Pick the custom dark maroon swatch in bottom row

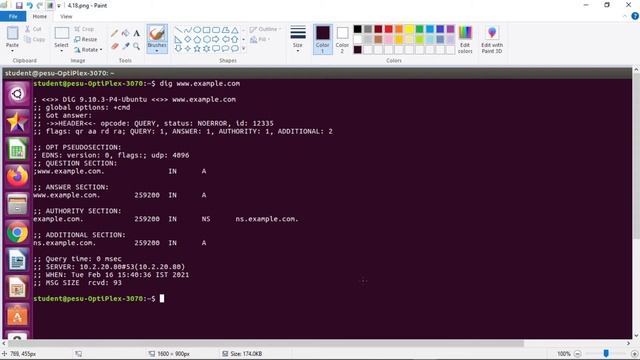(x=358, y=50)
